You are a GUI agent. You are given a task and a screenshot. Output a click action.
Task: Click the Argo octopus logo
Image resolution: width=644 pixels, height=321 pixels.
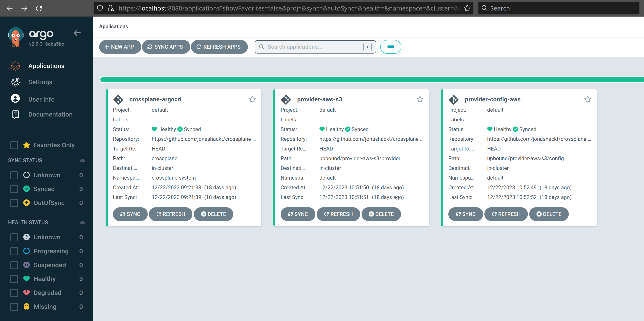pyautogui.click(x=16, y=37)
